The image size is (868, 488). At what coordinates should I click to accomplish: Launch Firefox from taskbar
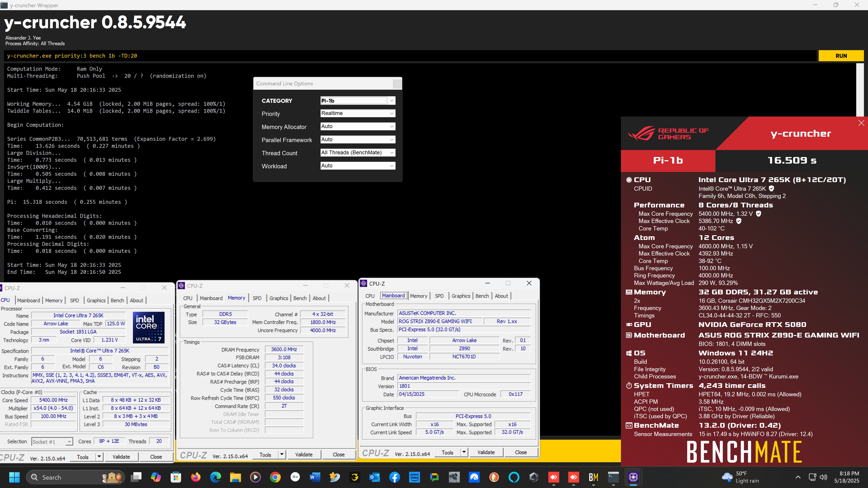(x=196, y=477)
